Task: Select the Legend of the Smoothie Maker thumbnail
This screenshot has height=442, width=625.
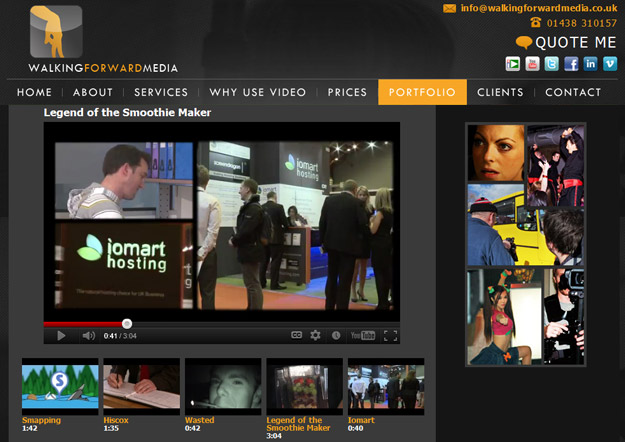Action: (x=305, y=386)
